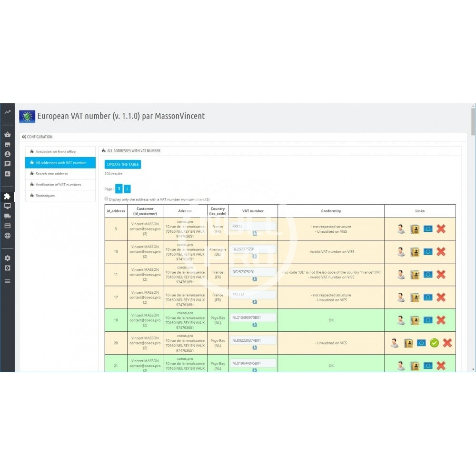The image size is (476, 476).
Task: Open the address book icon for address 10
Action: (x=415, y=252)
